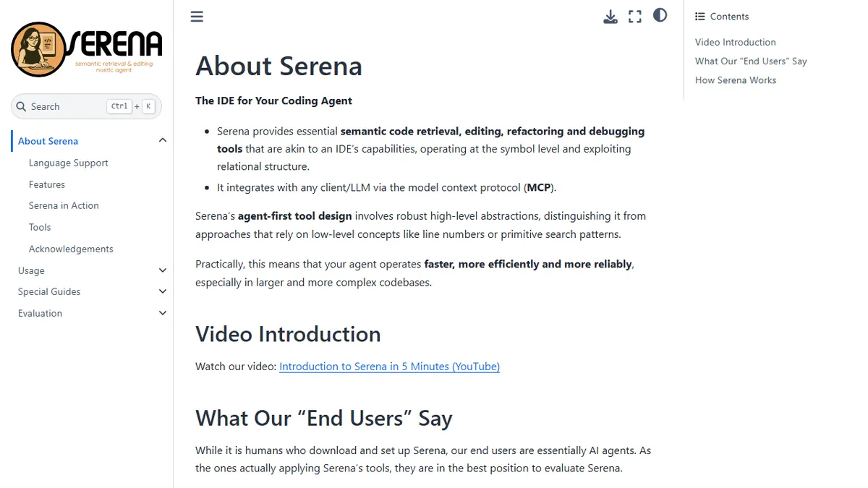868x488 pixels.
Task: Expand the Usage section chevron
Action: (163, 270)
